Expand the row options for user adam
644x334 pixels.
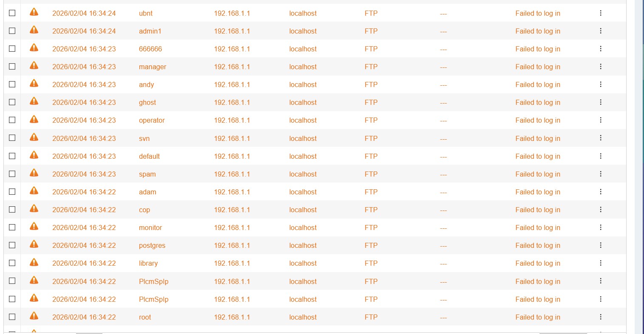click(x=601, y=192)
